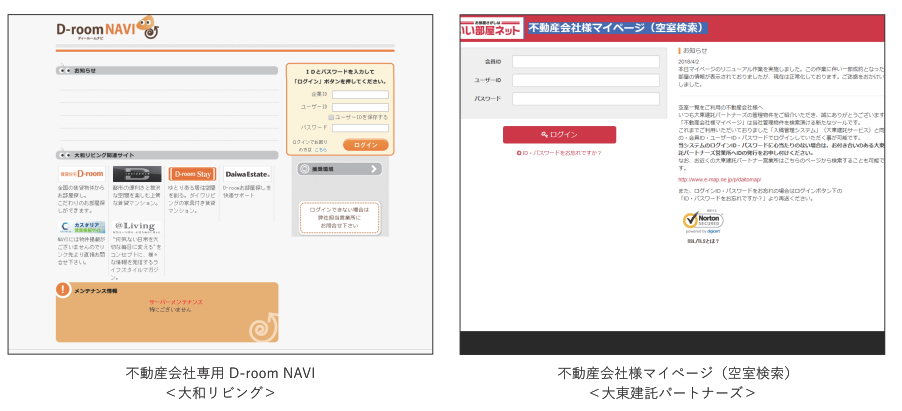Open the DaiwaEstate banner
902x411 pixels.
[246, 174]
